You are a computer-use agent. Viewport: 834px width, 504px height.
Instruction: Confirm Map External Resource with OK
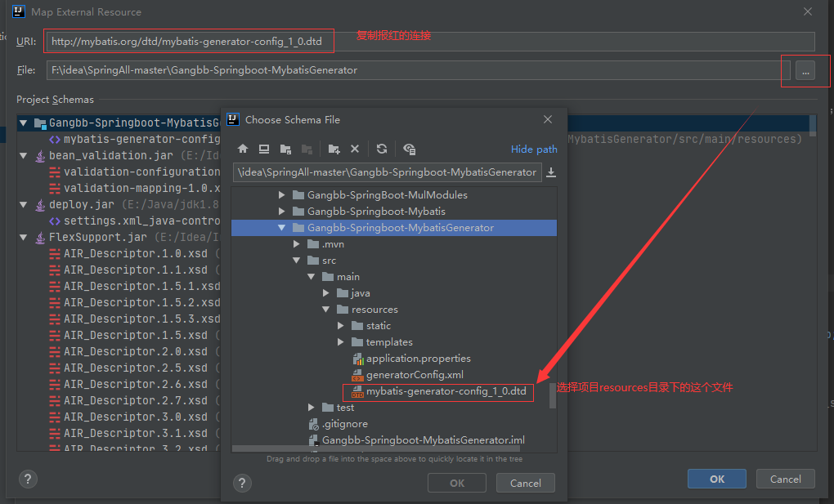717,479
